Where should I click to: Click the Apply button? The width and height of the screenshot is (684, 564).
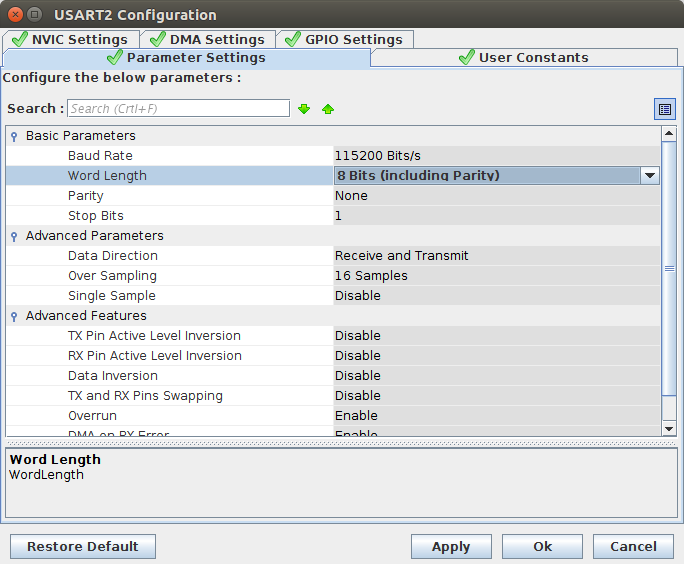(x=451, y=546)
